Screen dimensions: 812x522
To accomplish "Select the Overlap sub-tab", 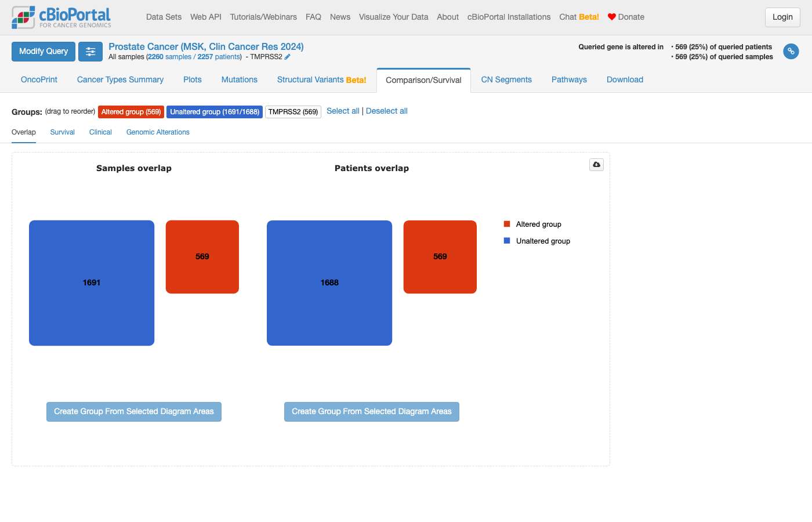I will [24, 132].
